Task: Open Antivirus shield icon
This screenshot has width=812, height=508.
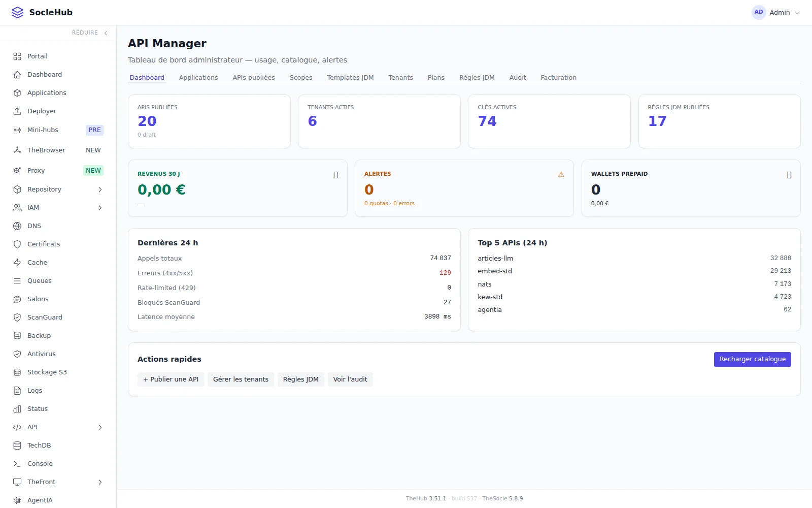Action: pos(17,354)
